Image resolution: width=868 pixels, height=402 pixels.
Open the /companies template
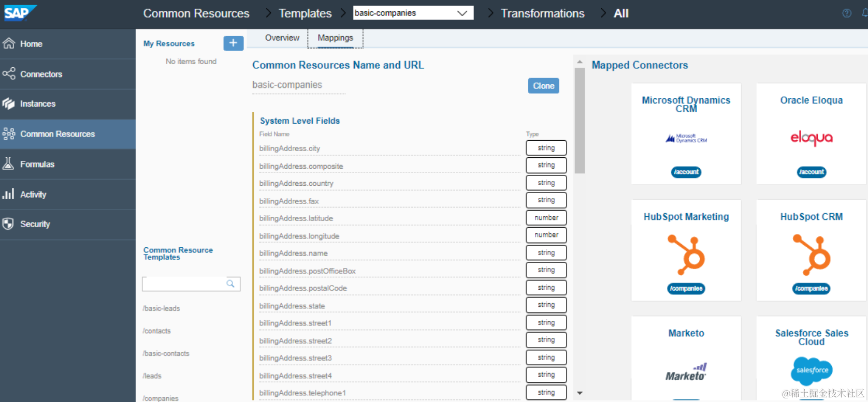(x=161, y=398)
